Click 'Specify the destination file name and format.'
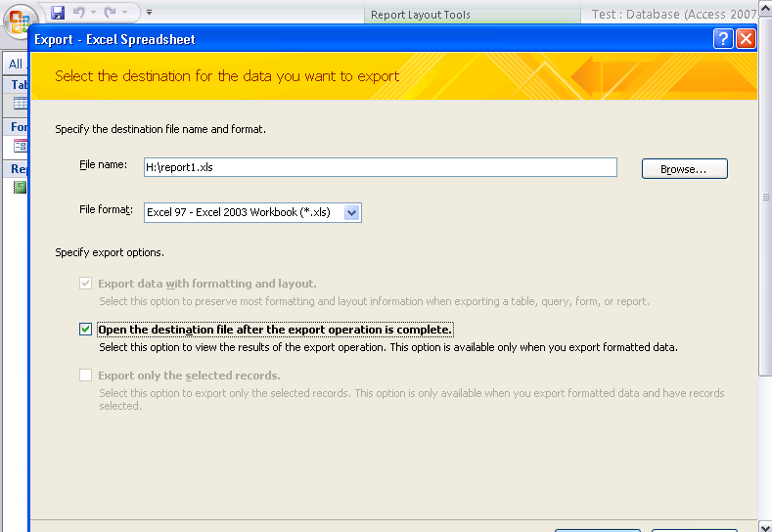 coord(160,129)
